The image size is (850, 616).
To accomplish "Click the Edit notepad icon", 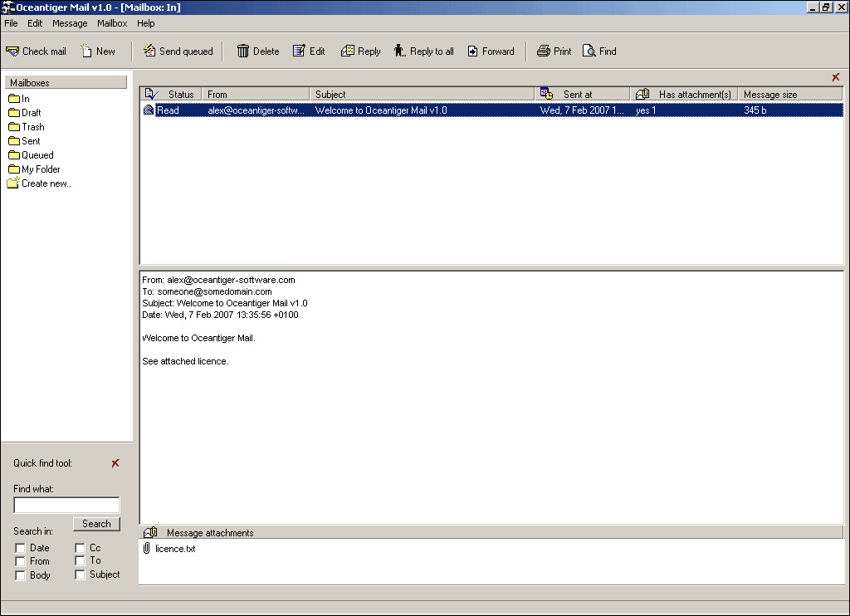I will [x=299, y=51].
